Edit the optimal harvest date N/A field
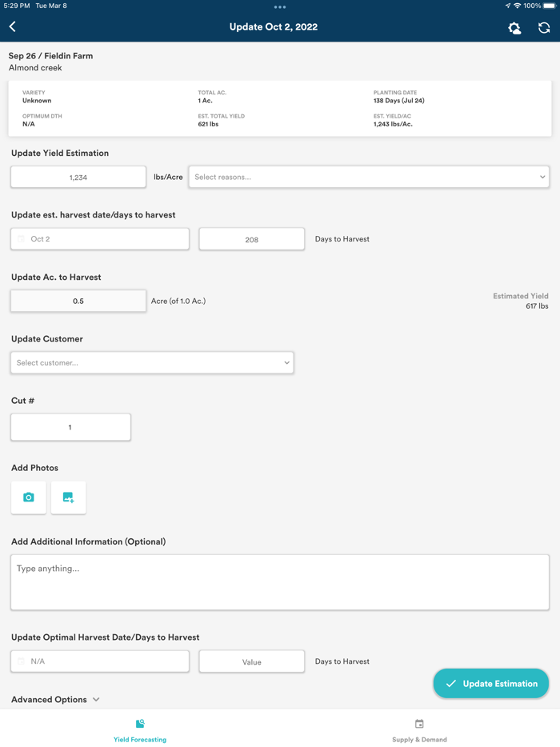 point(100,661)
